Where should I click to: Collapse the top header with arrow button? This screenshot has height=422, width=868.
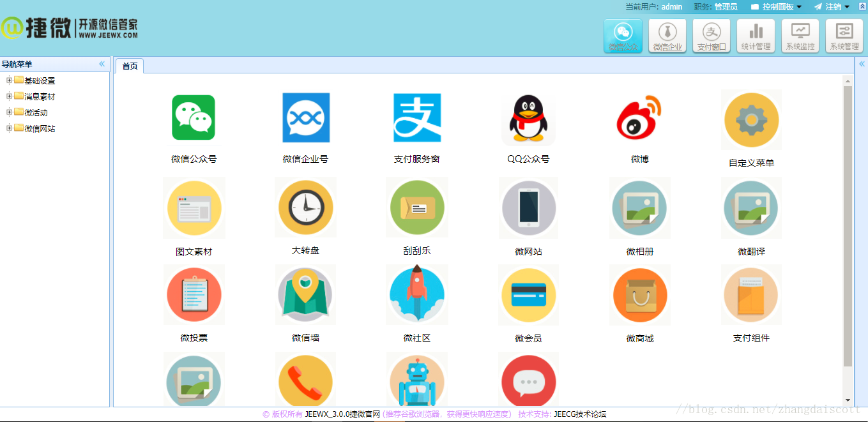(x=862, y=6)
